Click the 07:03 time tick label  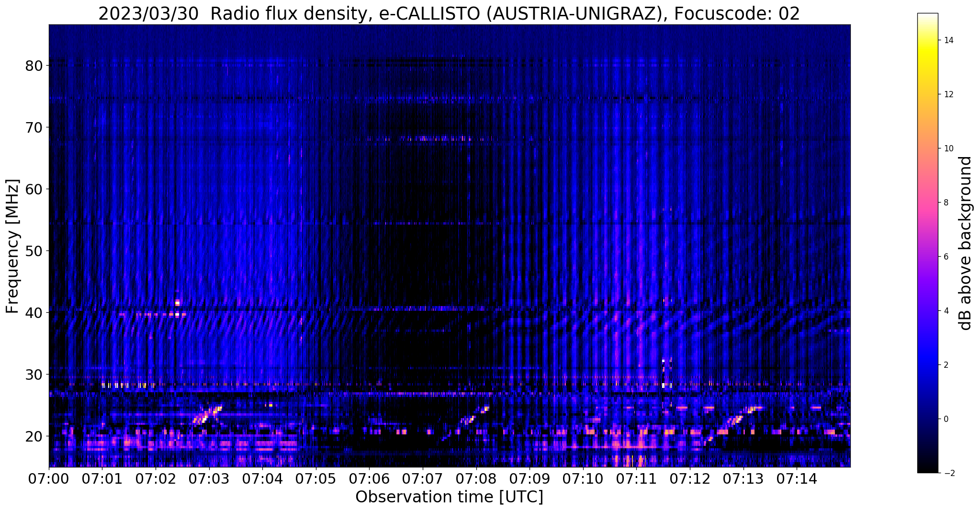point(209,478)
